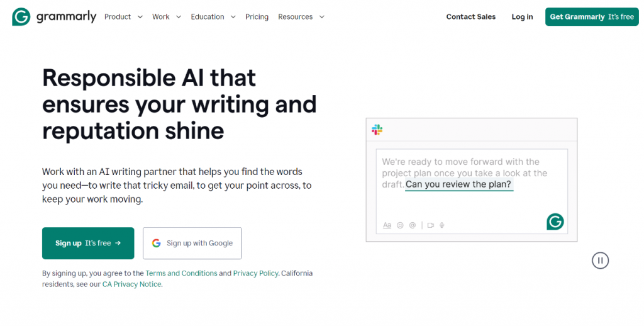This screenshot has height=326, width=644.
Task: Click the Slack logo icon in demo window
Action: tap(377, 130)
